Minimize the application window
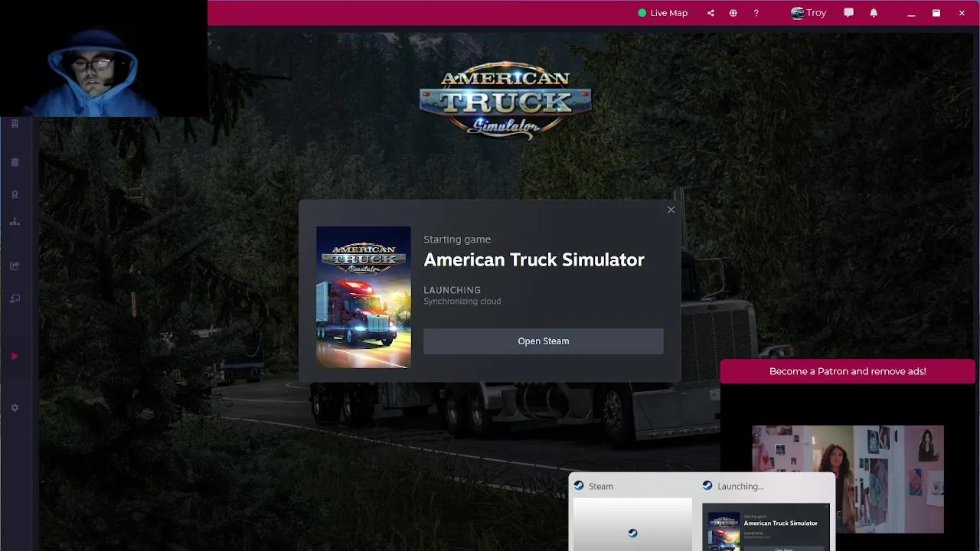This screenshot has width=980, height=551. [x=911, y=13]
